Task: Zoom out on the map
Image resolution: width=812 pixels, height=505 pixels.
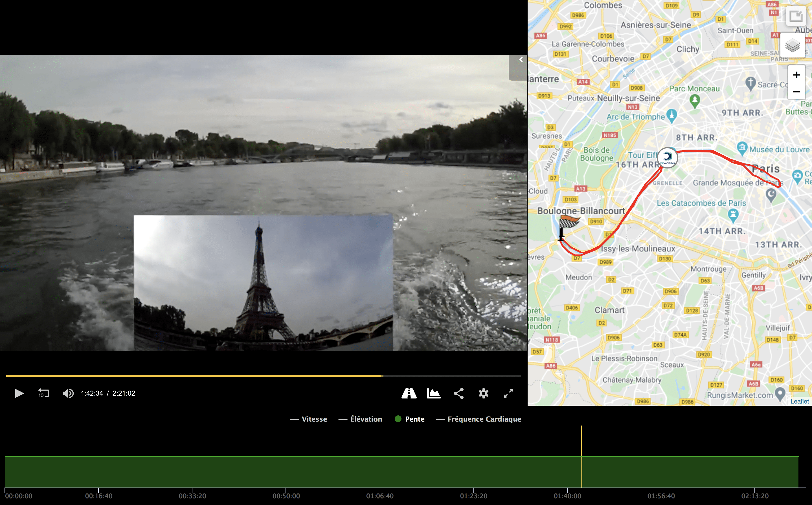Action: pos(796,92)
